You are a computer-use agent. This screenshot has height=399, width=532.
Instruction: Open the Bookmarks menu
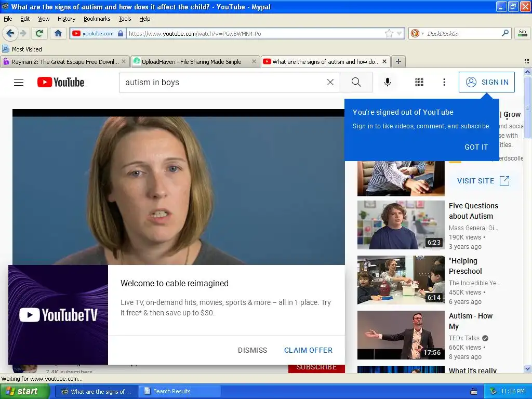point(97,19)
